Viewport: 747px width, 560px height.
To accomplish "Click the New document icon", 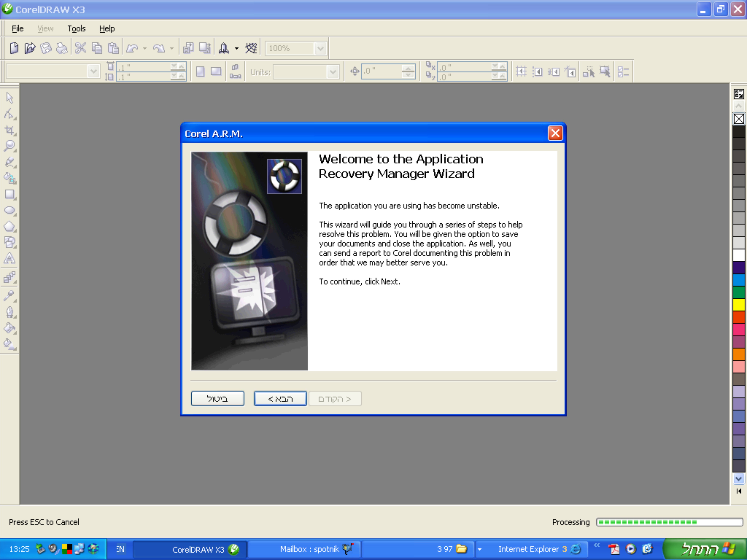I will pyautogui.click(x=14, y=48).
